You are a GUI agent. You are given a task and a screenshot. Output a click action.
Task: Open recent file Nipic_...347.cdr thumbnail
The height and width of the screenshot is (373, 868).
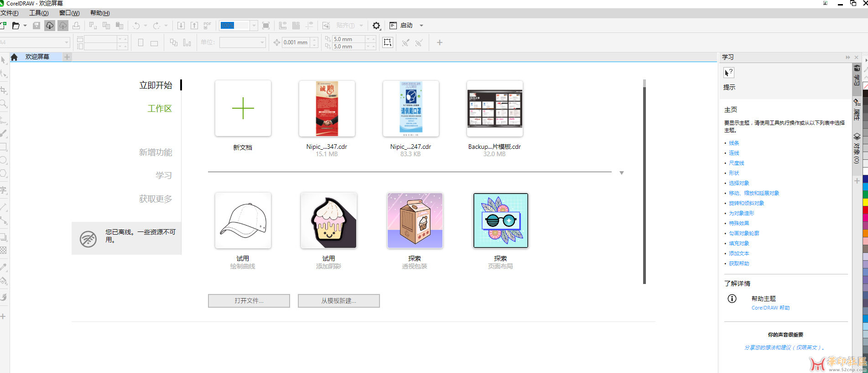pyautogui.click(x=327, y=109)
